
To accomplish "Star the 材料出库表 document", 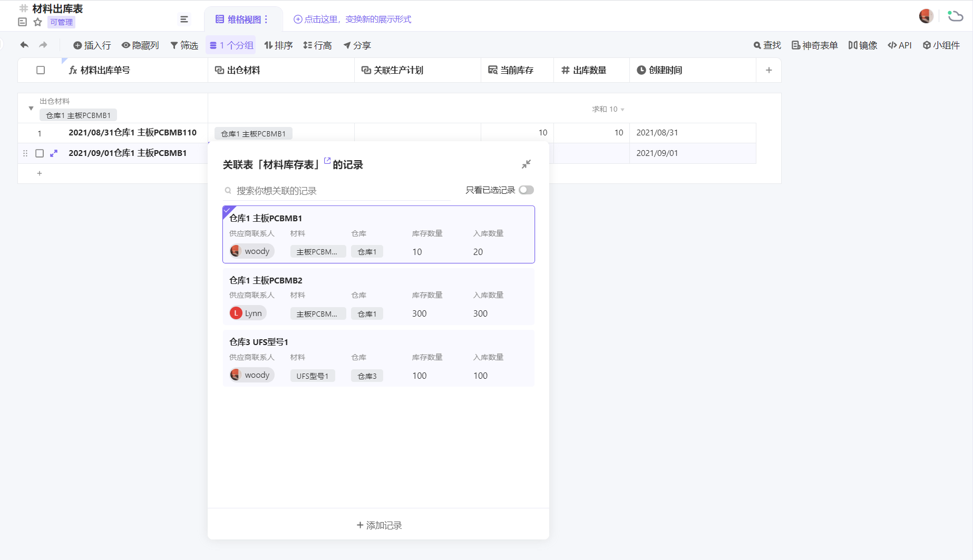I will [x=37, y=22].
